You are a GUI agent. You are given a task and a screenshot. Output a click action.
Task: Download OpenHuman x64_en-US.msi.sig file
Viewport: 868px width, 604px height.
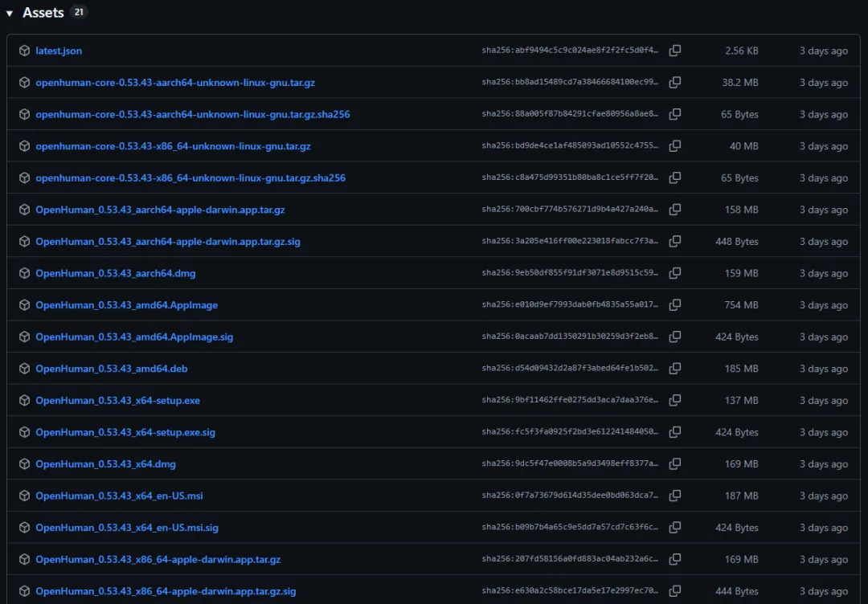tap(127, 528)
